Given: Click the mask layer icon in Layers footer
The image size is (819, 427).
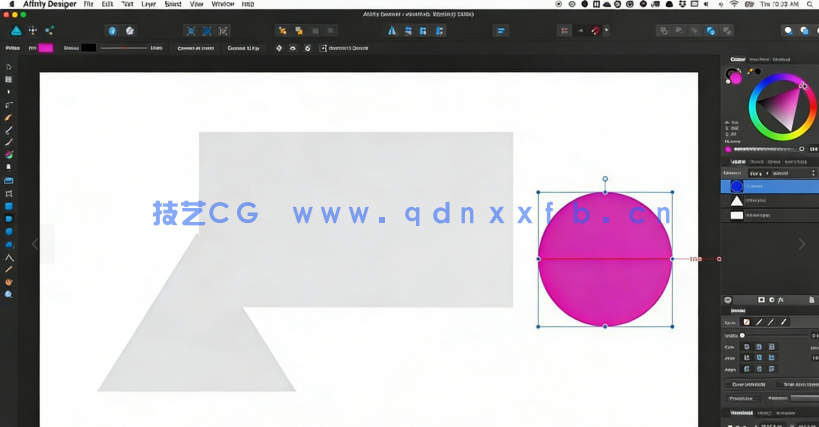Looking at the screenshot, I should pyautogui.click(x=761, y=300).
